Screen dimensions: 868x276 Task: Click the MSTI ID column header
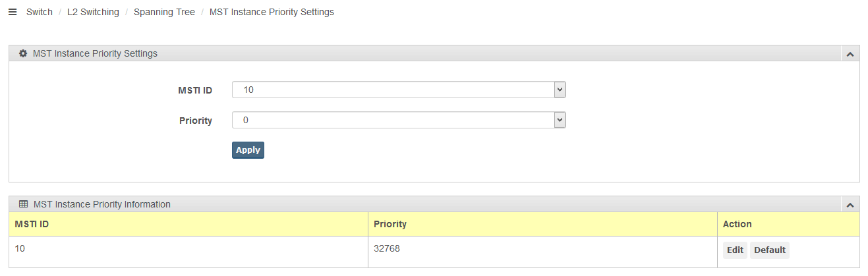(x=32, y=224)
